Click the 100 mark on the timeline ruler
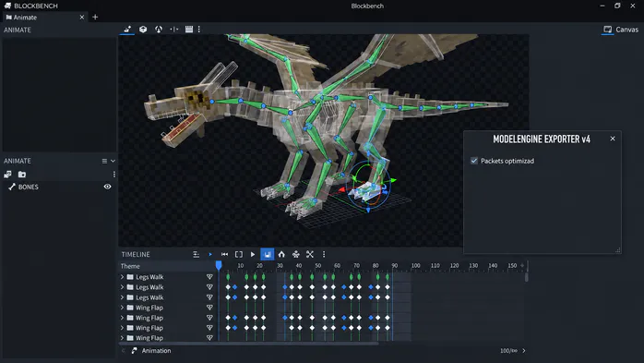644x363 pixels. [415, 266]
